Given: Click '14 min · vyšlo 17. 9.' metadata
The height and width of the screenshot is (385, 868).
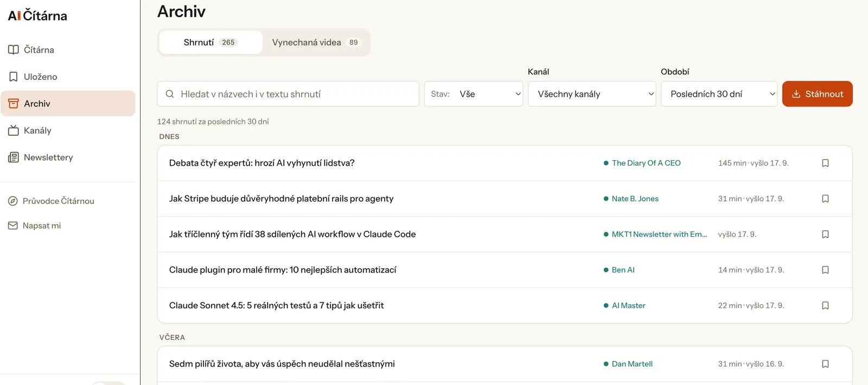Looking at the screenshot, I should point(751,270).
